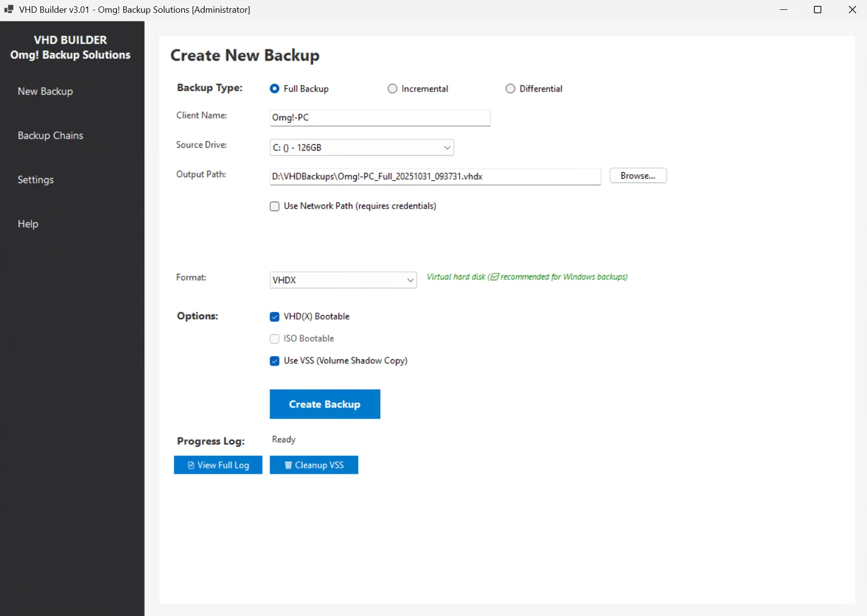Open the Help section
867x616 pixels.
tap(28, 224)
